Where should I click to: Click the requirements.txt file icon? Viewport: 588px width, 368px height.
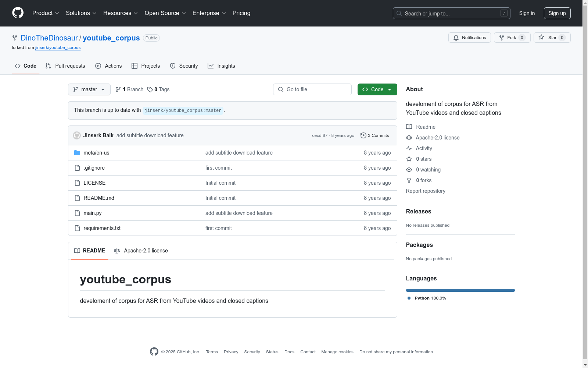(77, 228)
